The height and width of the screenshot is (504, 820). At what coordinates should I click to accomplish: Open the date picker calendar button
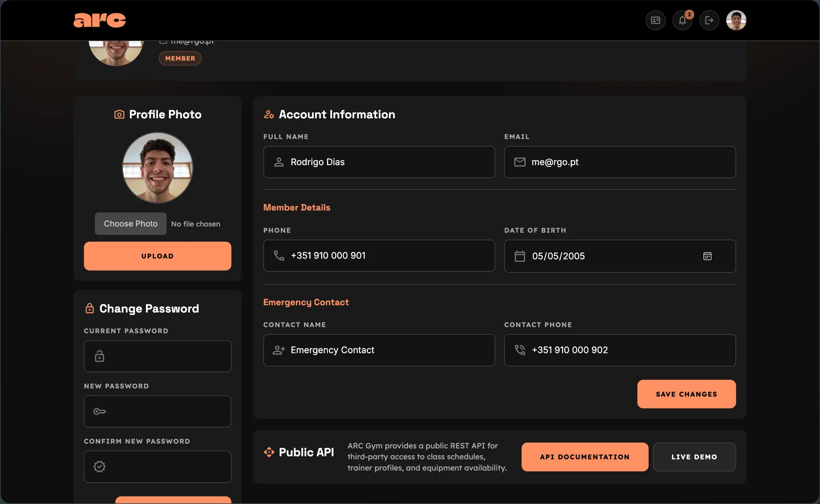(707, 256)
